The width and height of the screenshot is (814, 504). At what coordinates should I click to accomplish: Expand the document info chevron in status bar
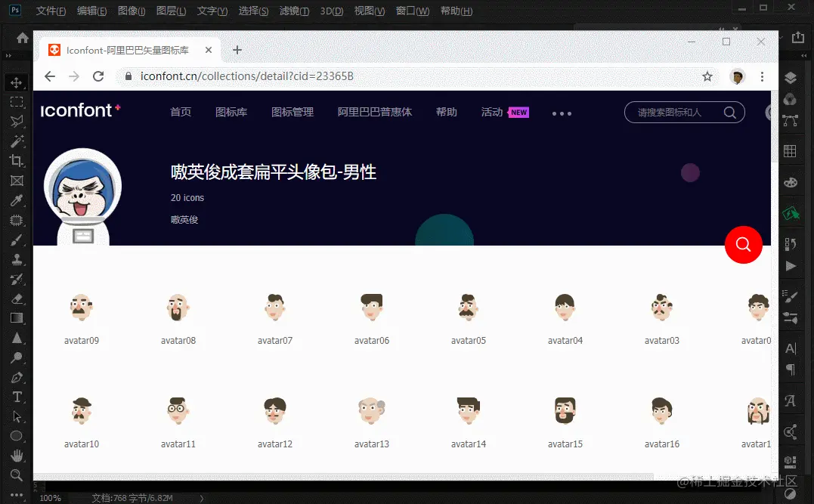200,498
